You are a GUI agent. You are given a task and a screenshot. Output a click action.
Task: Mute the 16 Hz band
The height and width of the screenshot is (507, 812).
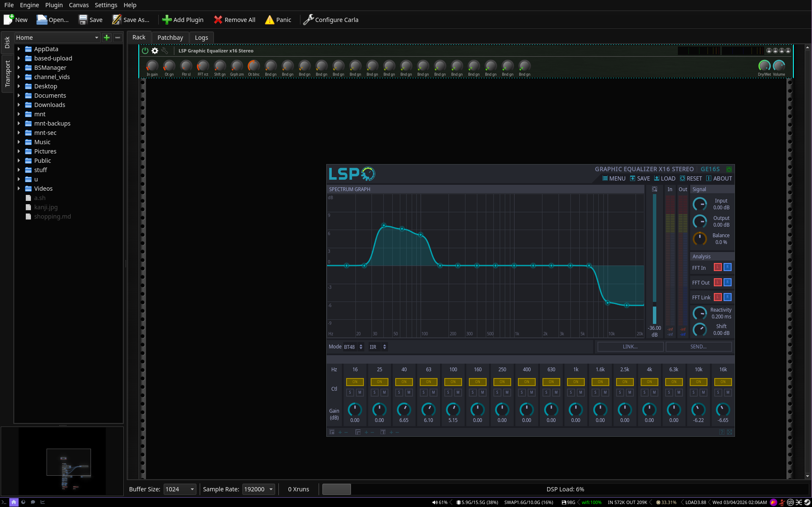pyautogui.click(x=360, y=392)
